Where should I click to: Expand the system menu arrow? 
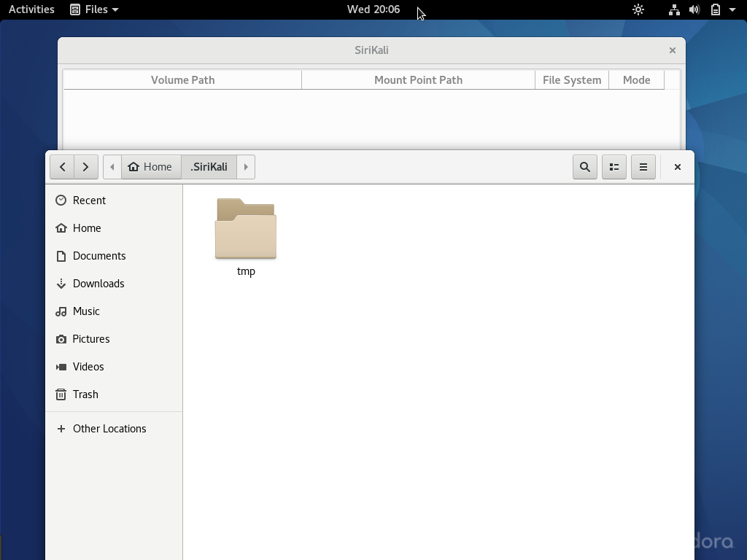pos(732,9)
